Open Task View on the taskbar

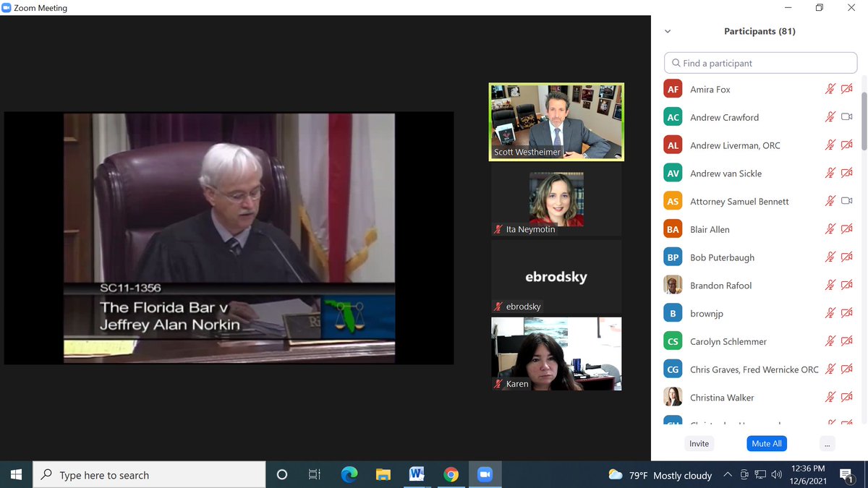315,475
